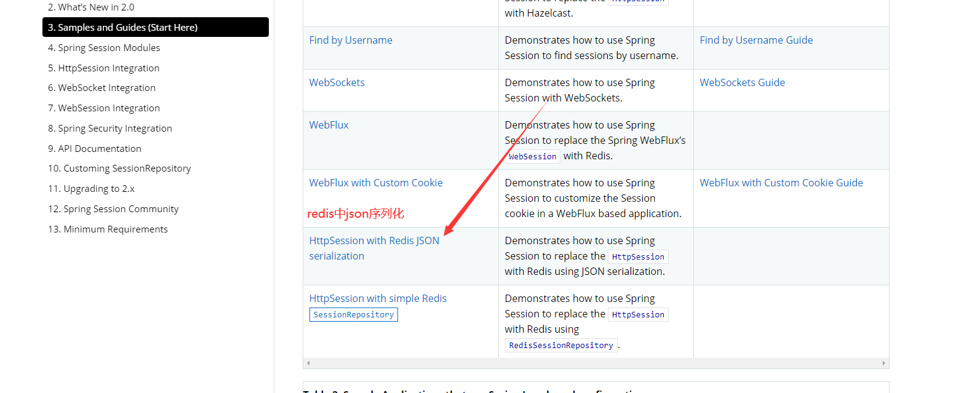The image size is (980, 393).
Task: Open HttpSession with Redis JSON serialization link
Action: (x=374, y=248)
